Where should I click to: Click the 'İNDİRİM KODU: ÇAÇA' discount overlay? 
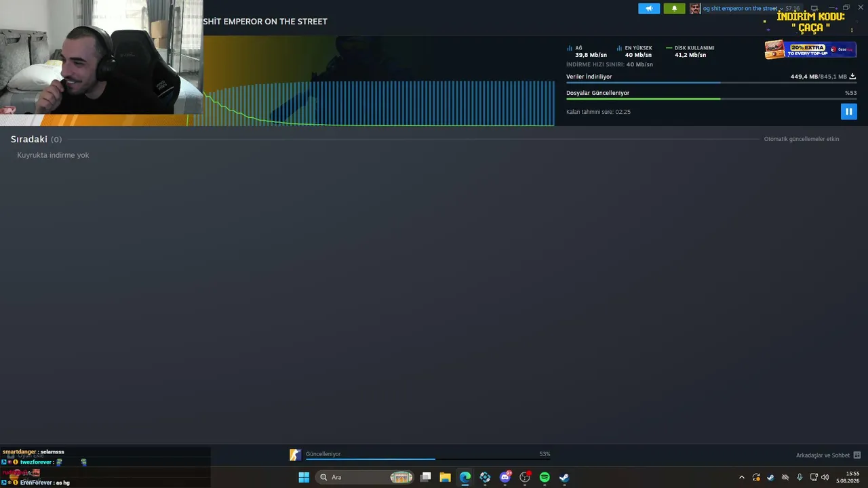(x=810, y=22)
